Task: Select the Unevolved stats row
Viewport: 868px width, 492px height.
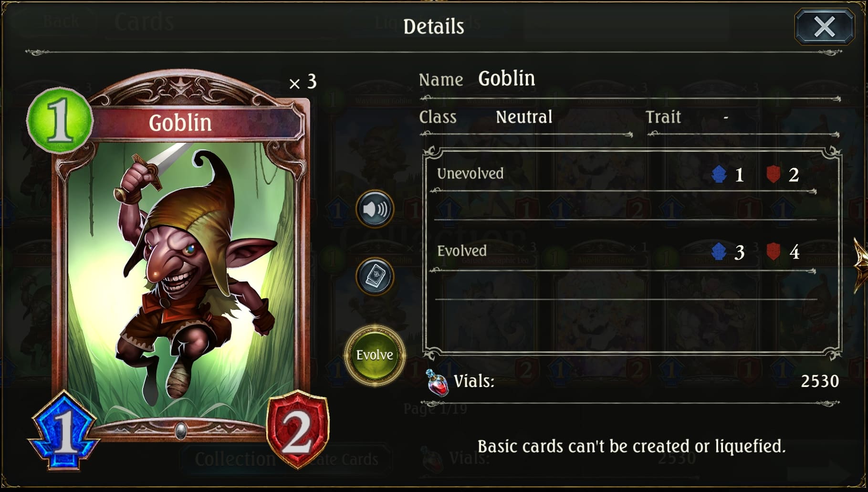Action: click(625, 175)
